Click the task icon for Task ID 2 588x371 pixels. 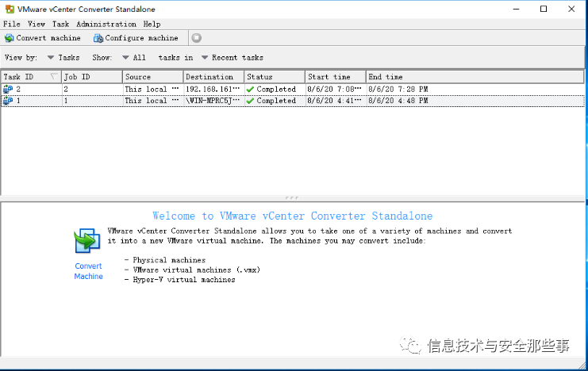[x=8, y=90]
